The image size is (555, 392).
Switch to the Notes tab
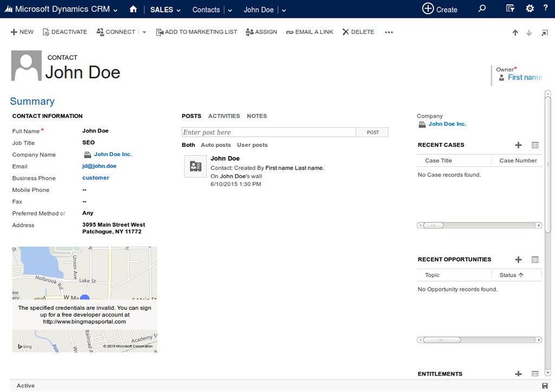tap(257, 116)
